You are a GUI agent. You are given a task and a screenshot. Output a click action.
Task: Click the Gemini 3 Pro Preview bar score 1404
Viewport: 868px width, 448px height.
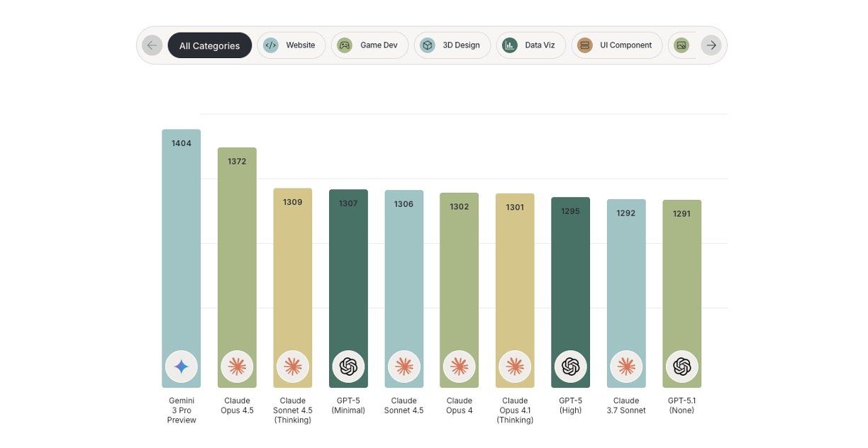[x=182, y=143]
